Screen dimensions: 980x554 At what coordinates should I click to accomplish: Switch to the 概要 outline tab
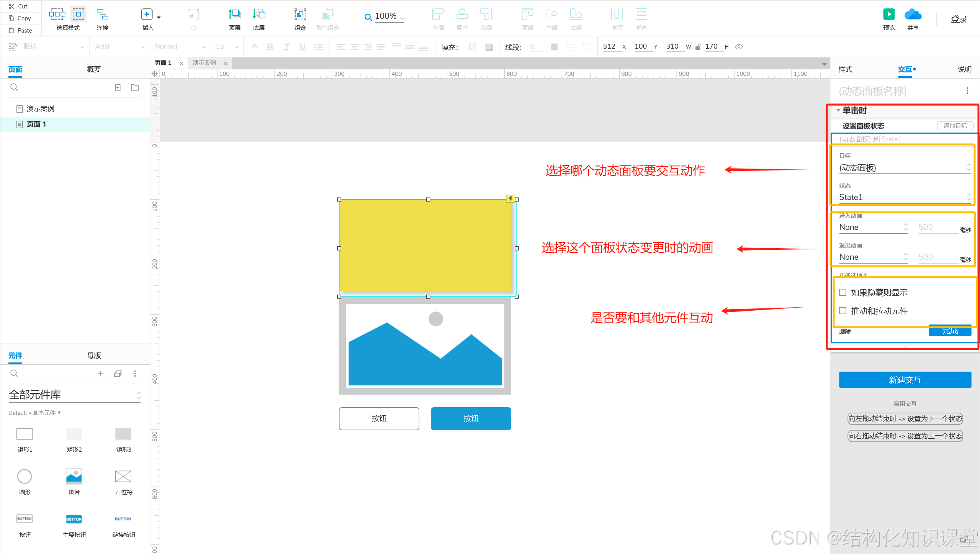tap(94, 69)
